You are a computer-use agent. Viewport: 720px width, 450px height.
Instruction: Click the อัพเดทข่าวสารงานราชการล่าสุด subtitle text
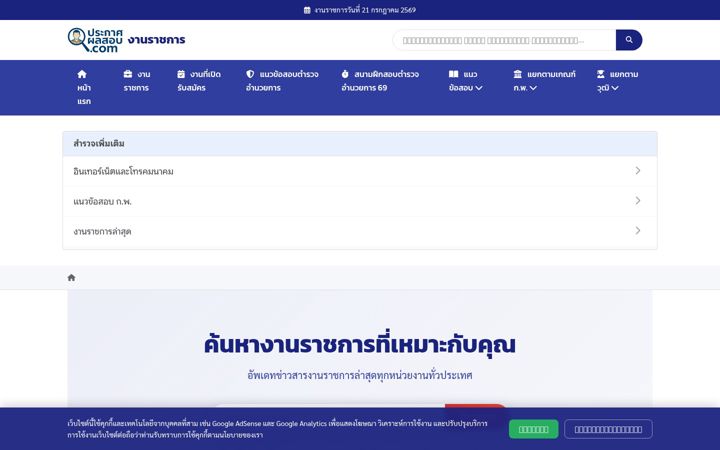(360, 375)
